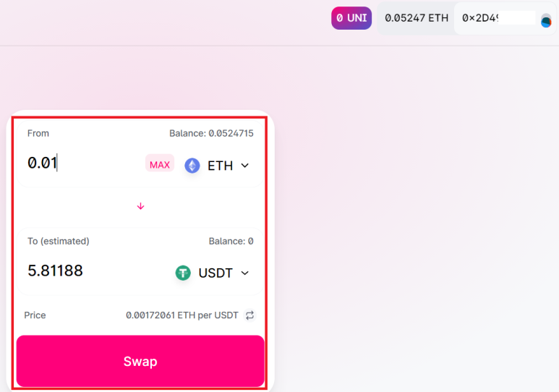
Task: Invert the price with the swap-arrows icon
Action: (x=249, y=315)
